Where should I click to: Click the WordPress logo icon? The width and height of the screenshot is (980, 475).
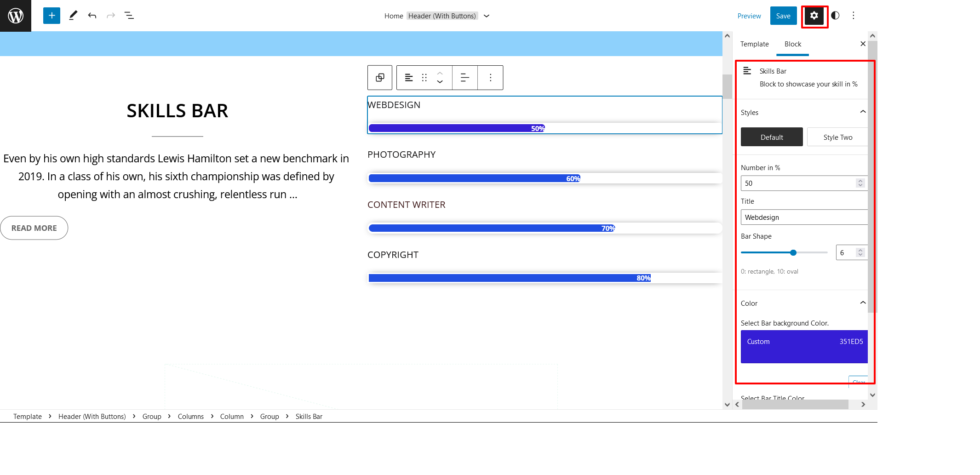tap(16, 16)
